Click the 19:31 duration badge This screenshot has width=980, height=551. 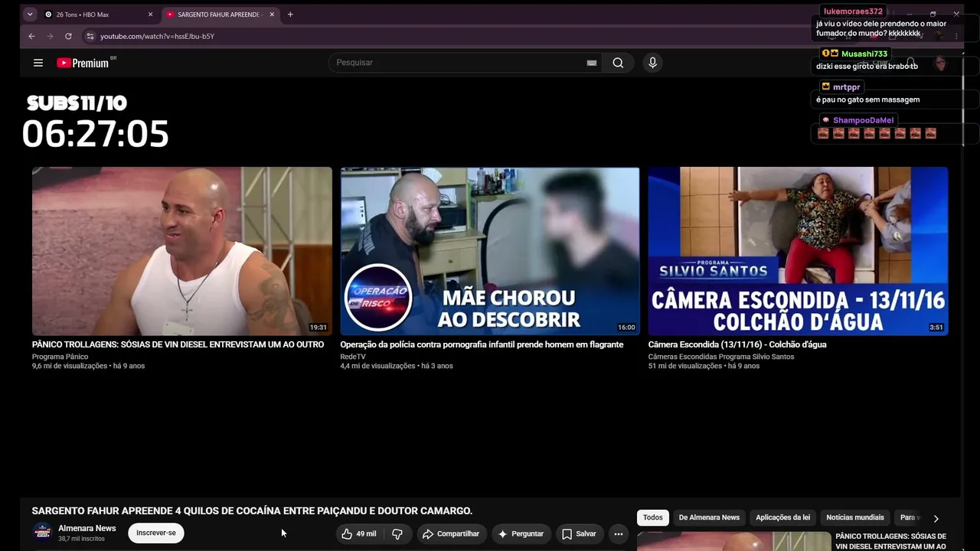point(318,328)
